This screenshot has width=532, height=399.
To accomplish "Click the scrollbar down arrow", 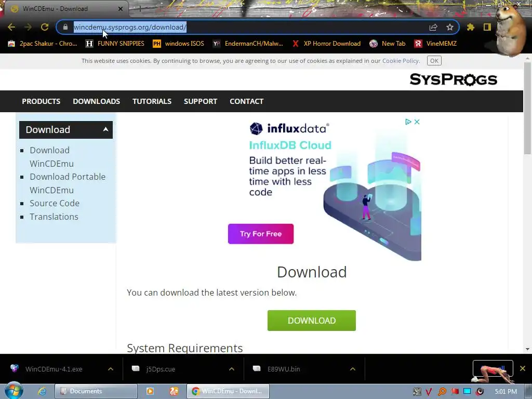I will click(x=527, y=349).
